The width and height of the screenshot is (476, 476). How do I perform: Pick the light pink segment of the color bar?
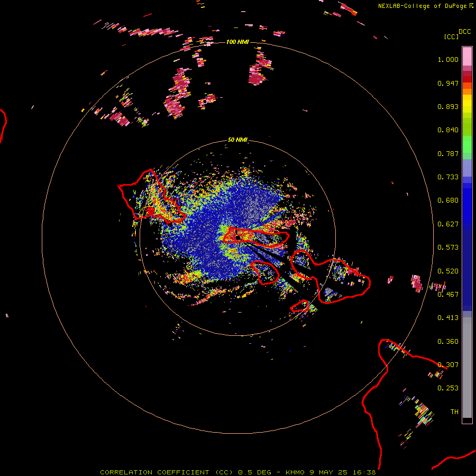tap(467, 56)
